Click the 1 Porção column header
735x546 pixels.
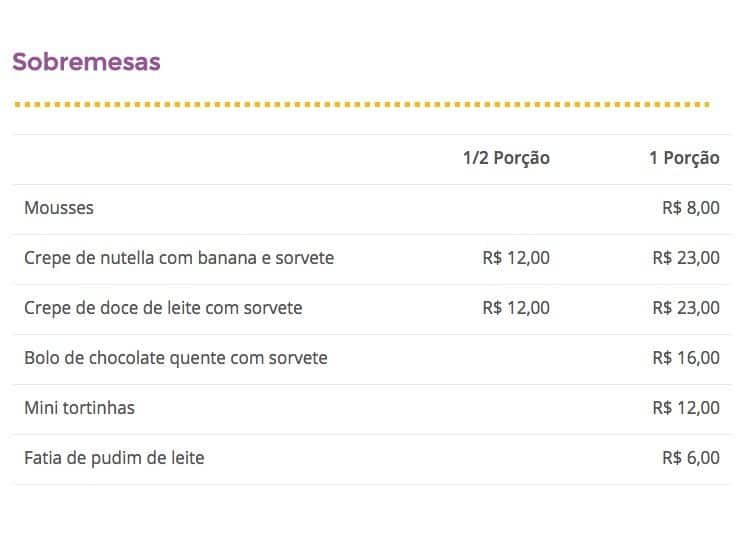(x=684, y=158)
